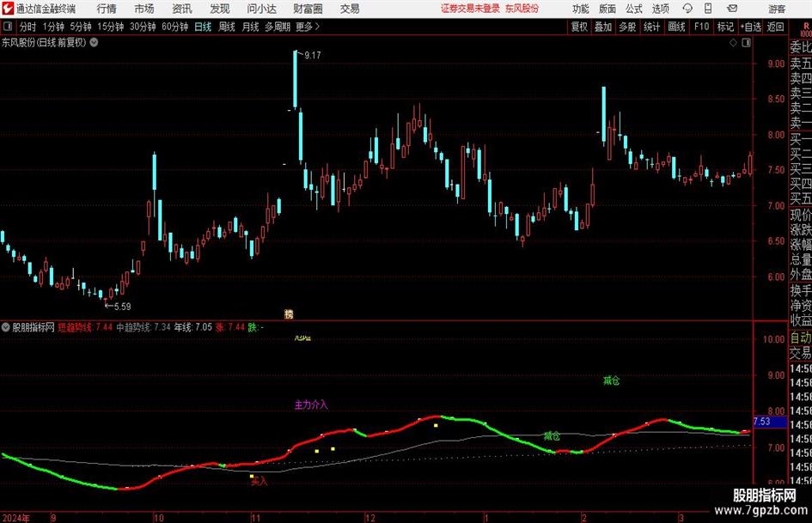Click the 年线 7.05 indicator value
The height and width of the screenshot is (523, 812).
pos(192,327)
